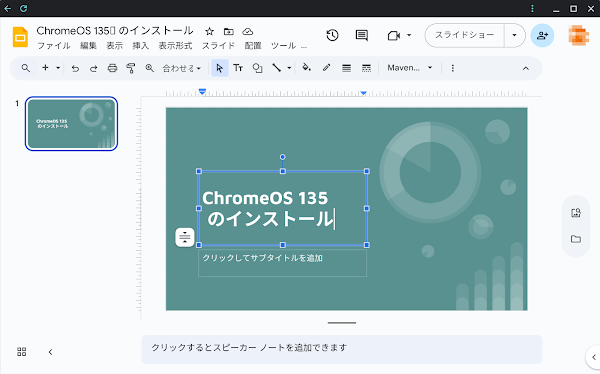
Task: Open the ファイル menu
Action: (x=54, y=46)
